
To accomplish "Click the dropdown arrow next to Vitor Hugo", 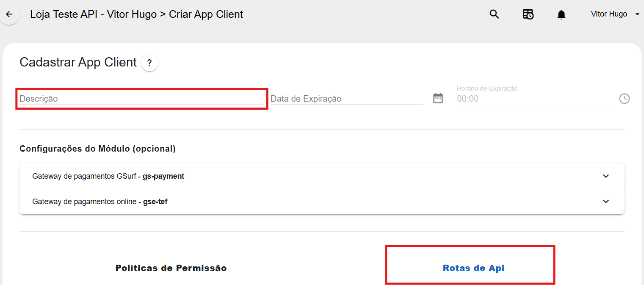I will [637, 14].
